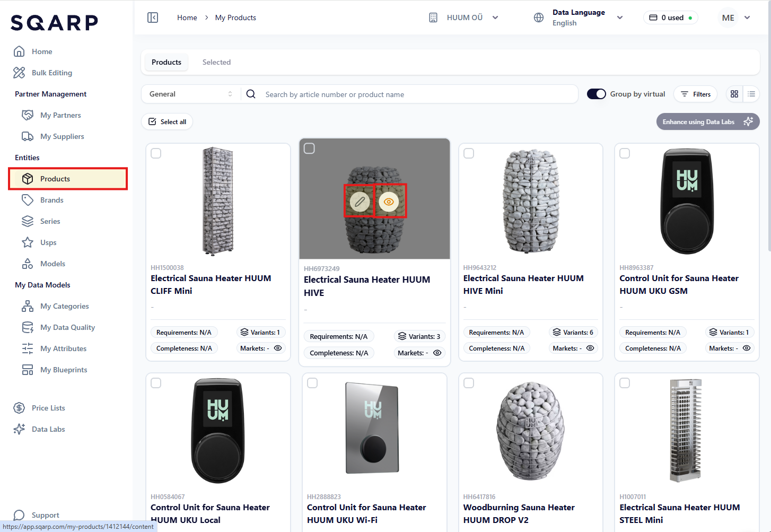Click the Select all button
The width and height of the screenshot is (771, 532).
(x=167, y=121)
